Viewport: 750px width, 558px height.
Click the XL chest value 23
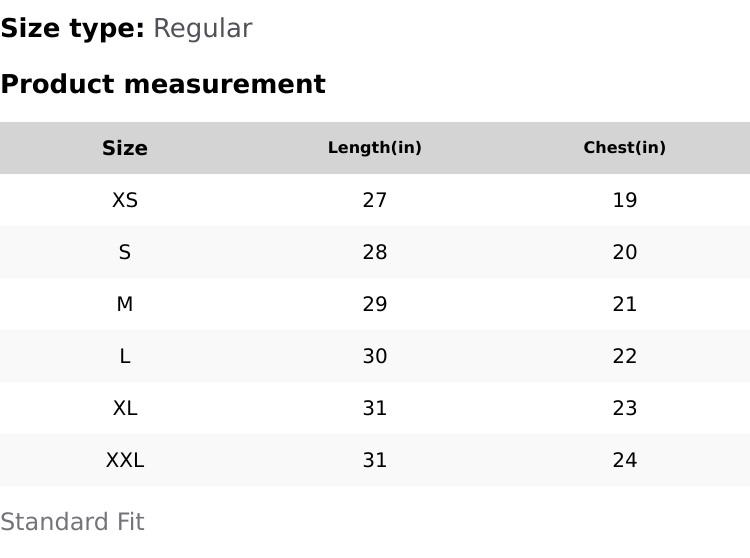625,408
